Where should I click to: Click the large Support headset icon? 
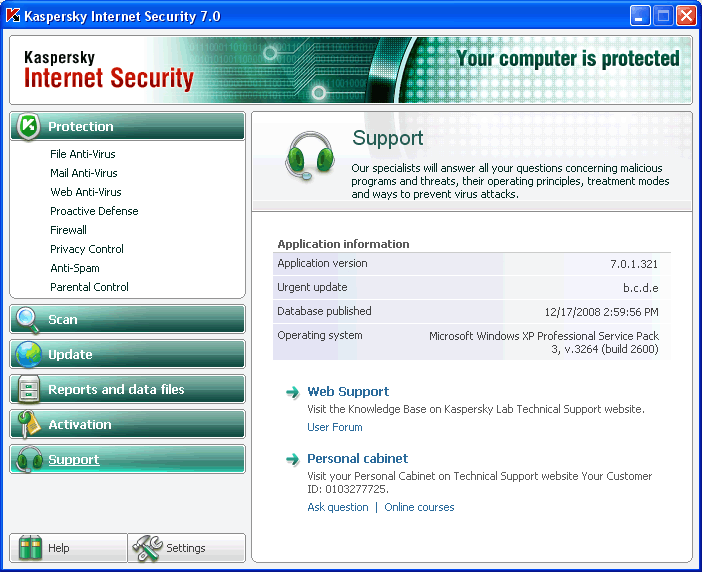310,156
